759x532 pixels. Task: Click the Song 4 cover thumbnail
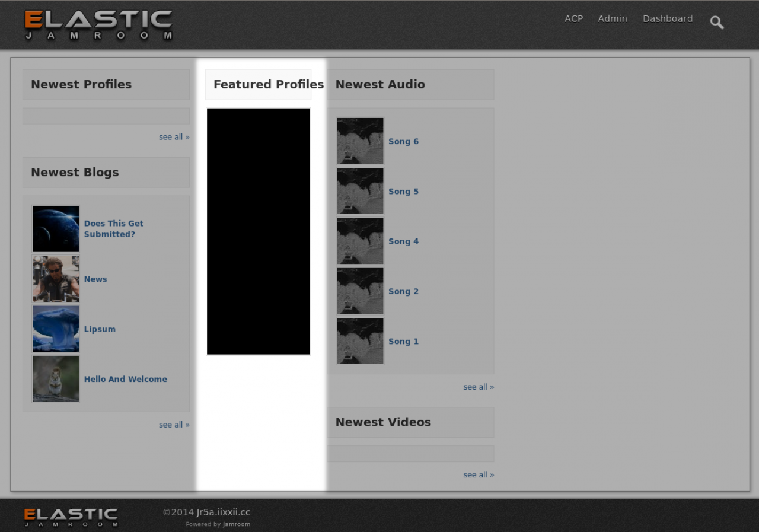click(x=360, y=241)
